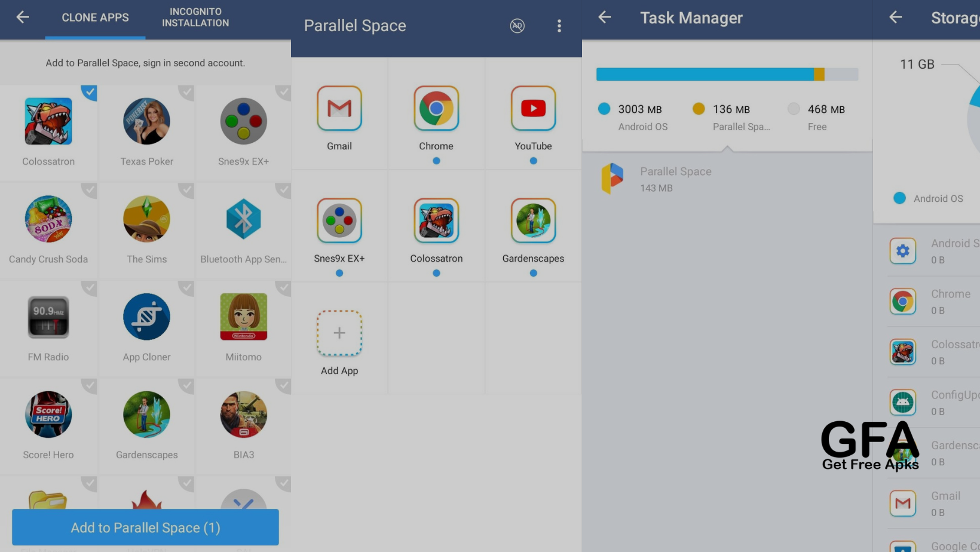Screen dimensions: 980x552
Task: Launch cloned Gardenscapes in Parallel Space
Action: tap(533, 220)
